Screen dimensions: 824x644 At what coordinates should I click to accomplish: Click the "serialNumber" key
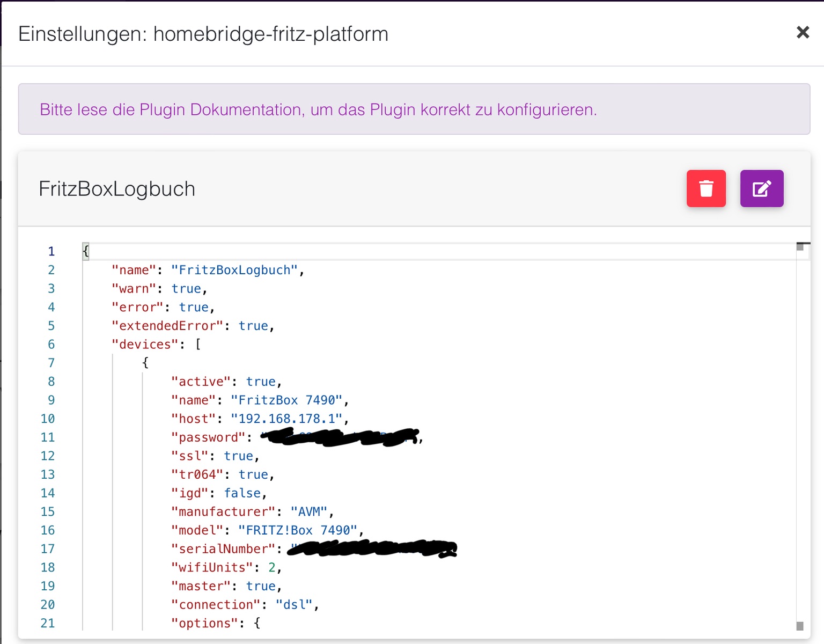[223, 549]
